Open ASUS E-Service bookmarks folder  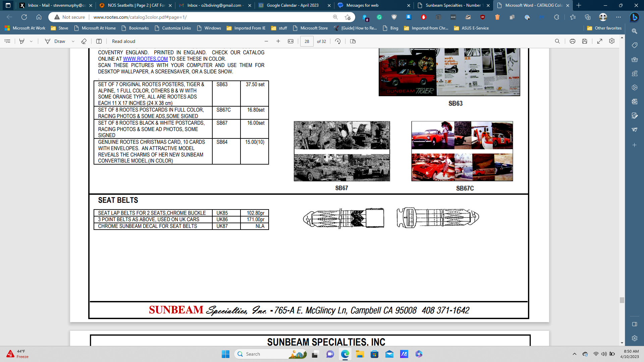pos(471,28)
